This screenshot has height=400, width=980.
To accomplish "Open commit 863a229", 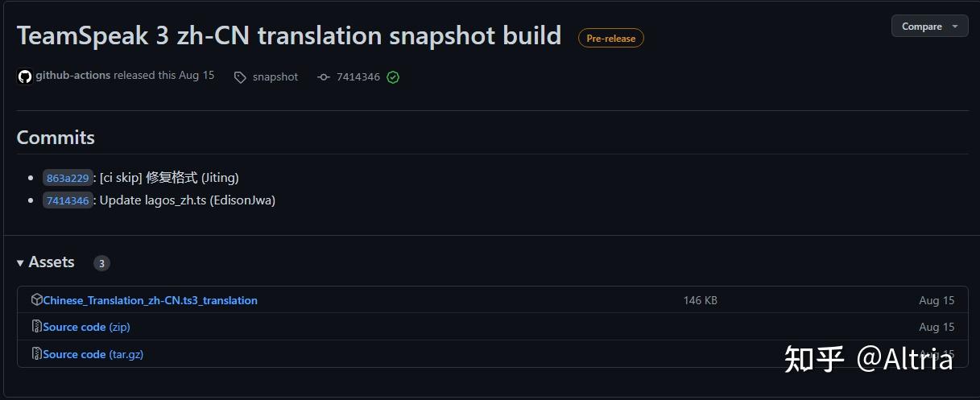I will pos(68,178).
